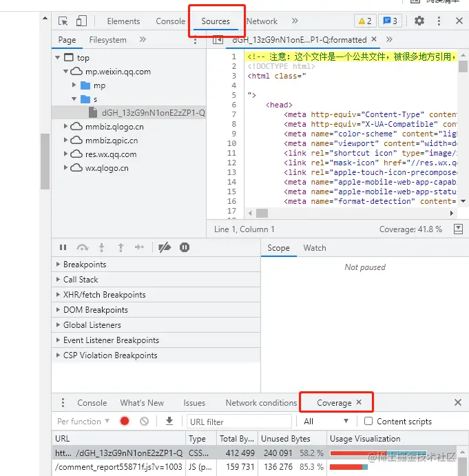The image size is (469, 476).
Task: Show more DevTools tabs chevron
Action: point(295,21)
